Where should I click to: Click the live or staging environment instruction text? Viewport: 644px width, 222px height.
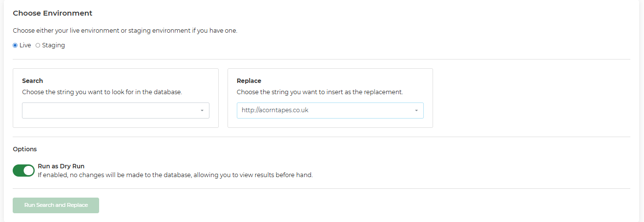pyautogui.click(x=125, y=31)
